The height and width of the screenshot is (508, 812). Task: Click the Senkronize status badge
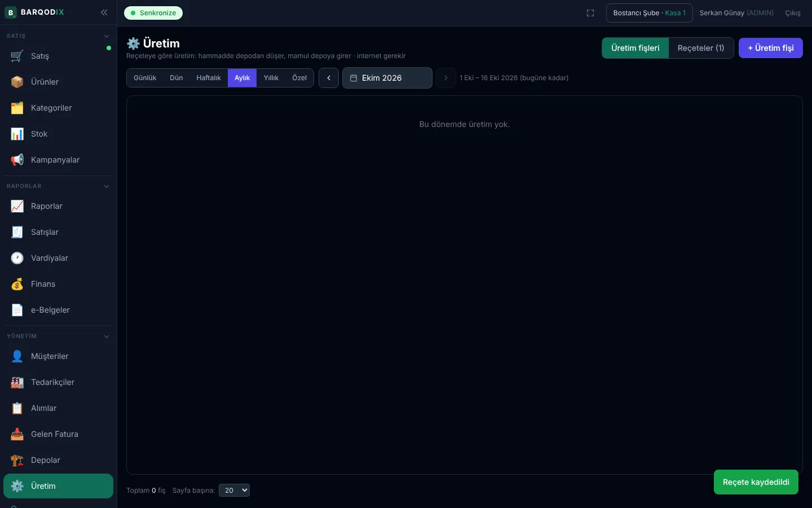click(153, 13)
